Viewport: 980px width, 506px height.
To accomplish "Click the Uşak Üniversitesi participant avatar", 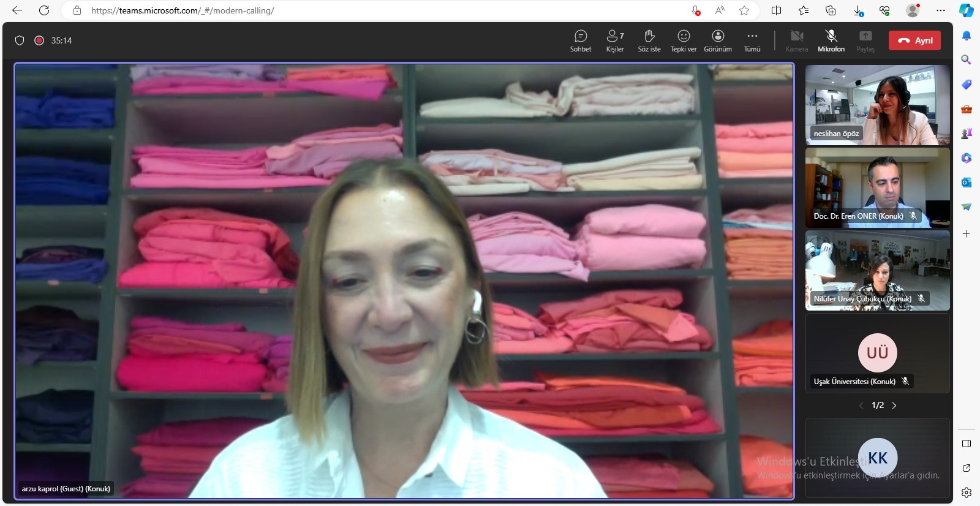I will (x=877, y=353).
